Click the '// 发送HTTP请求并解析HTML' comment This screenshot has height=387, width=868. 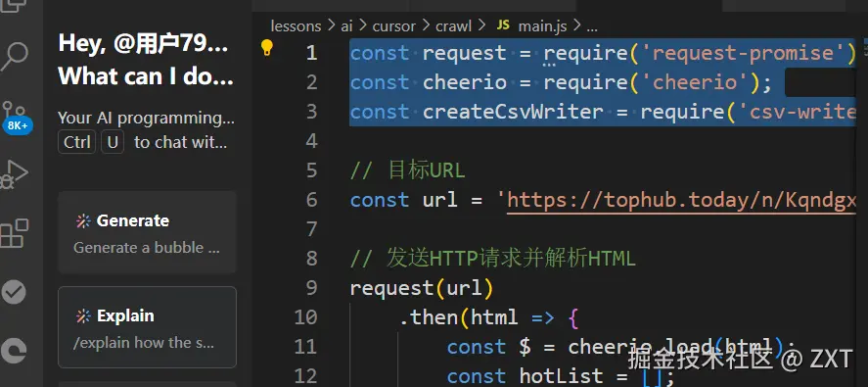(x=492, y=259)
